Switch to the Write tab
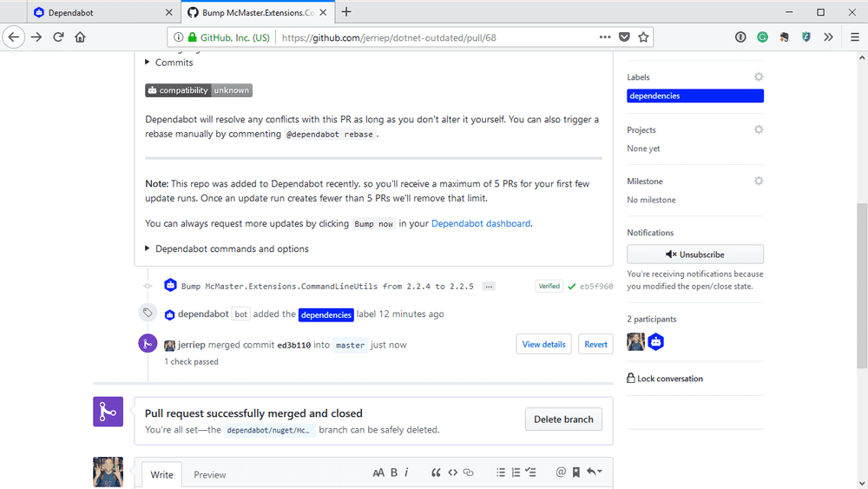 click(x=161, y=474)
